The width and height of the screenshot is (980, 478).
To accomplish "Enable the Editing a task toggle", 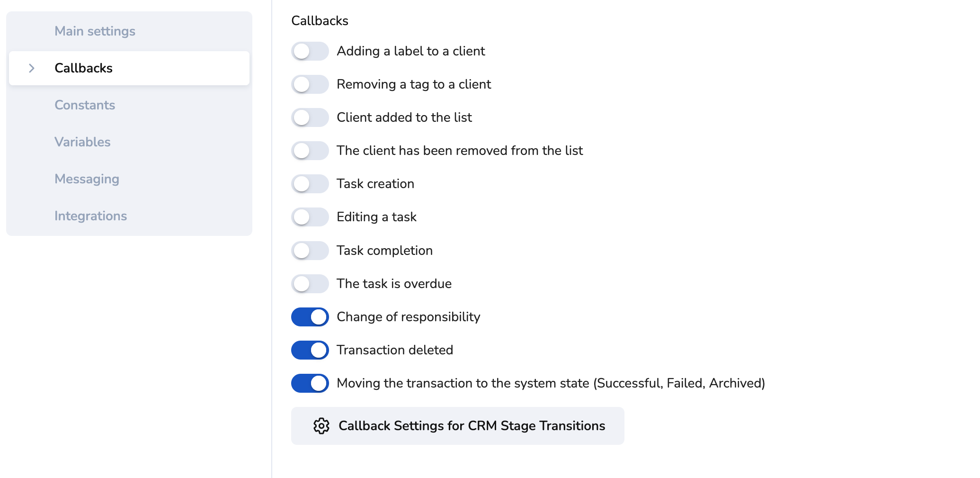I will pos(310,217).
